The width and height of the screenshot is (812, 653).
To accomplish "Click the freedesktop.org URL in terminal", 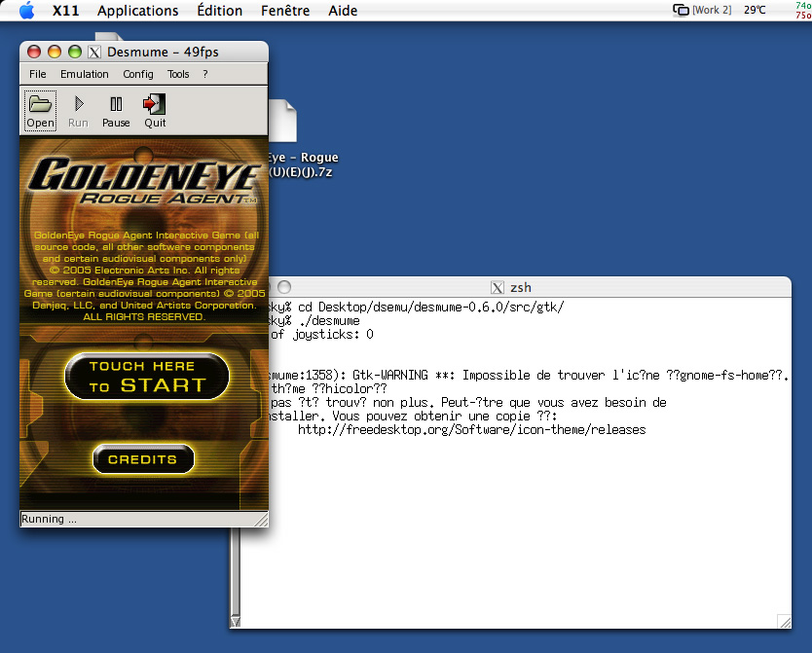I will coord(472,430).
